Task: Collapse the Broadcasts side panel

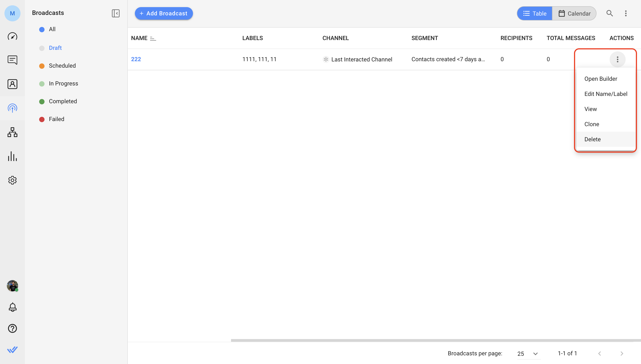Action: [x=116, y=13]
